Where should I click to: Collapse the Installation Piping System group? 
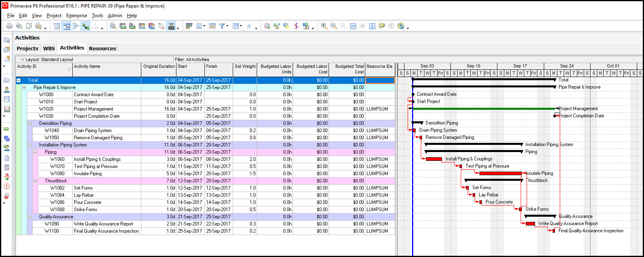pos(30,145)
